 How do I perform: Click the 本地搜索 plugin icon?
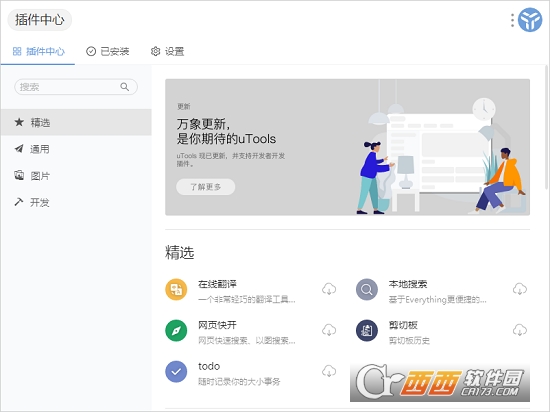coord(367,290)
